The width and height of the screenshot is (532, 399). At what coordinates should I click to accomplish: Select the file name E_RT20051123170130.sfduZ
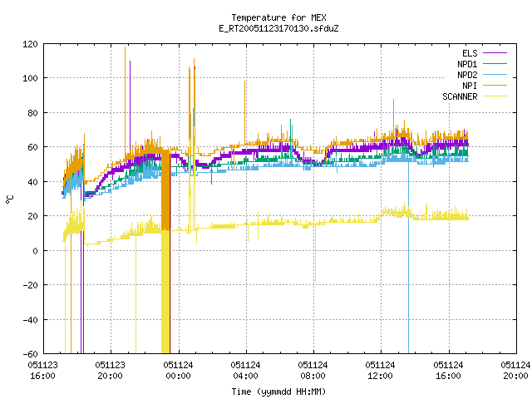(278, 28)
